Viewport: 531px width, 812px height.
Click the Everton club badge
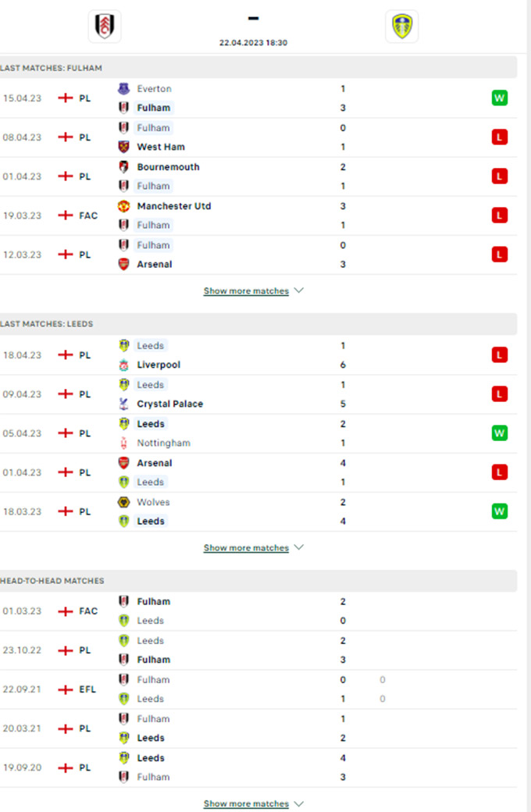pyautogui.click(x=124, y=88)
